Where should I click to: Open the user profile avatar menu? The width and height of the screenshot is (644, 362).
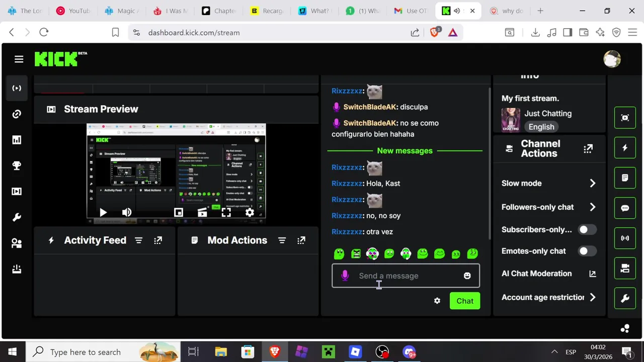coord(612,59)
